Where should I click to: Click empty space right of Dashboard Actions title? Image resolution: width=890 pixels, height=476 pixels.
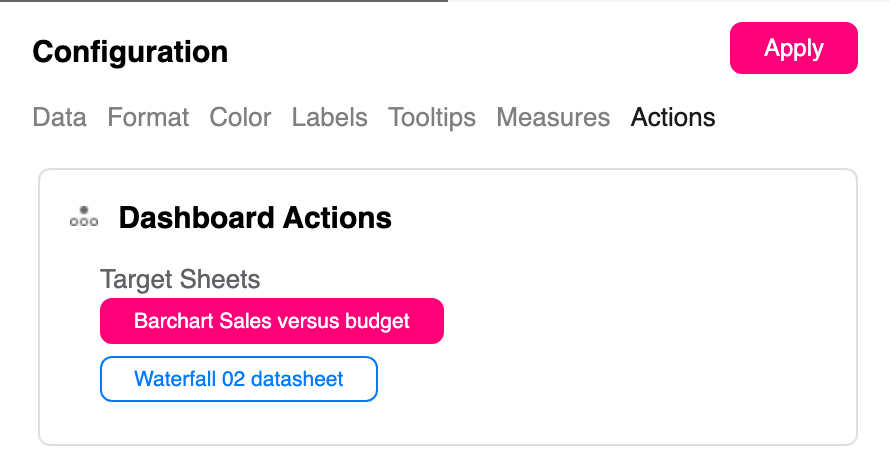[620, 217]
